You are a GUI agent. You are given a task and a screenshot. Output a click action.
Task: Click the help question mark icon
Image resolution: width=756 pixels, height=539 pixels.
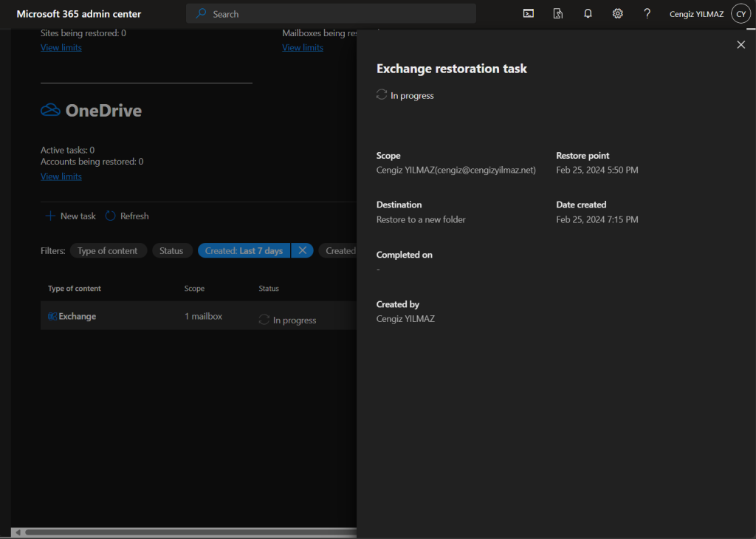[647, 13]
